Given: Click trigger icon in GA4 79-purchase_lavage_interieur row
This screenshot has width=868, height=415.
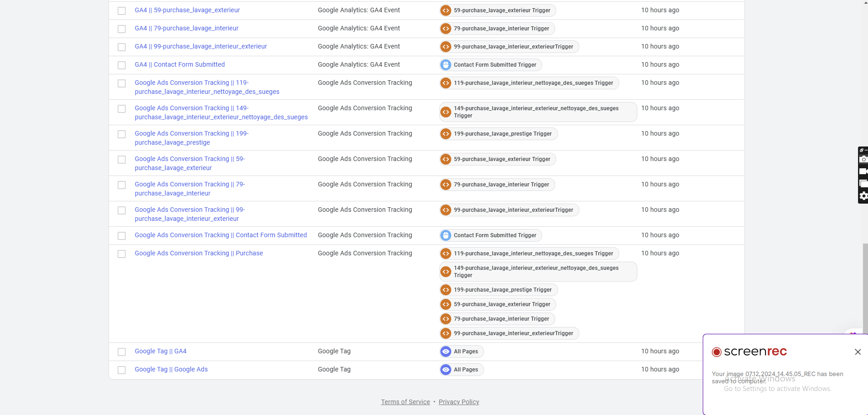Looking at the screenshot, I should [x=446, y=29].
